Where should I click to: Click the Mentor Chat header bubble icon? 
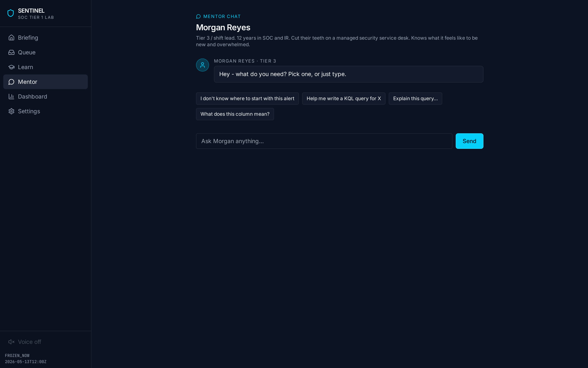click(x=198, y=16)
